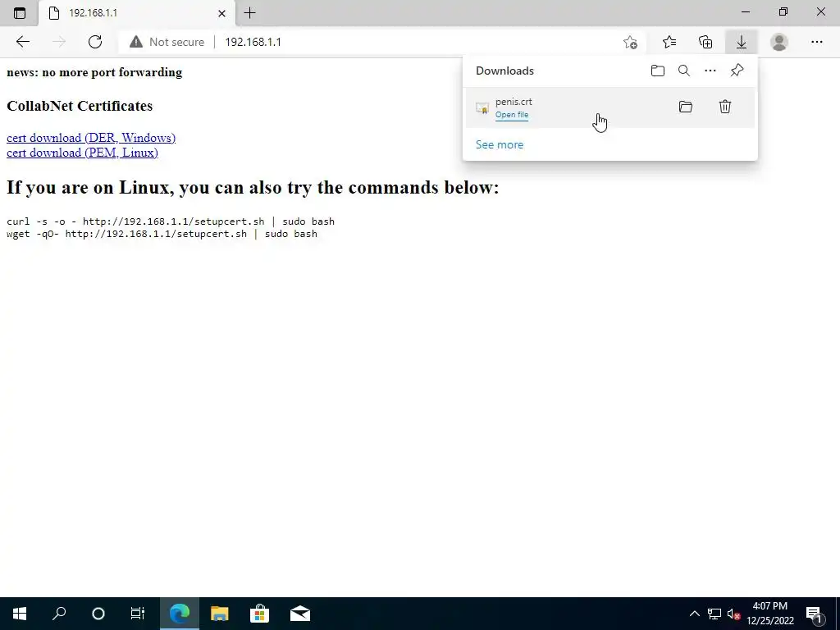Click See more in Downloads
This screenshot has width=840, height=630.
click(x=500, y=144)
